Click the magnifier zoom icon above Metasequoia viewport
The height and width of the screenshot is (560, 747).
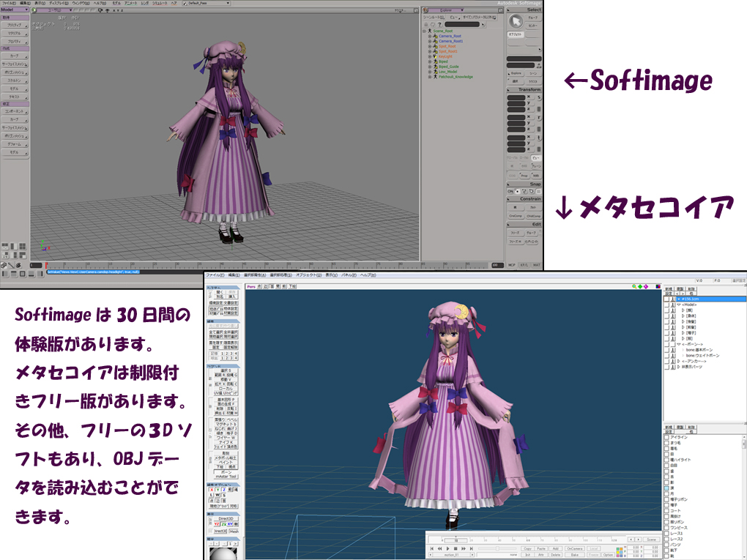(634, 287)
